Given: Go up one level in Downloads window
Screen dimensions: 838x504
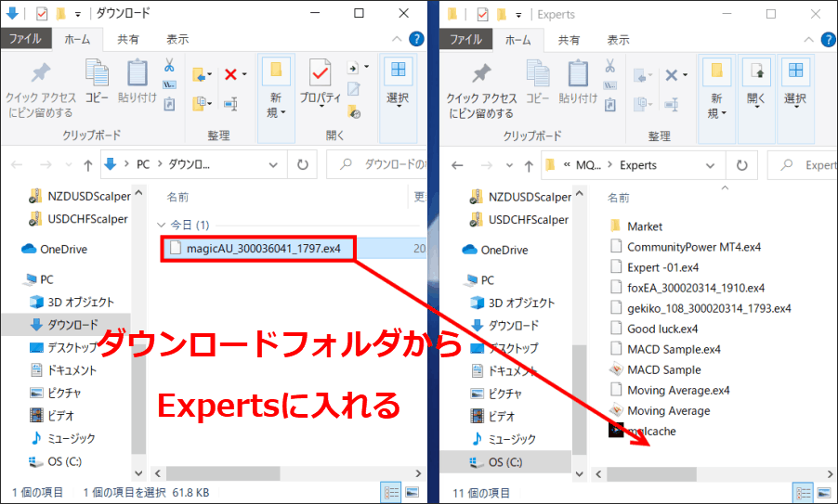Looking at the screenshot, I should pos(87,165).
